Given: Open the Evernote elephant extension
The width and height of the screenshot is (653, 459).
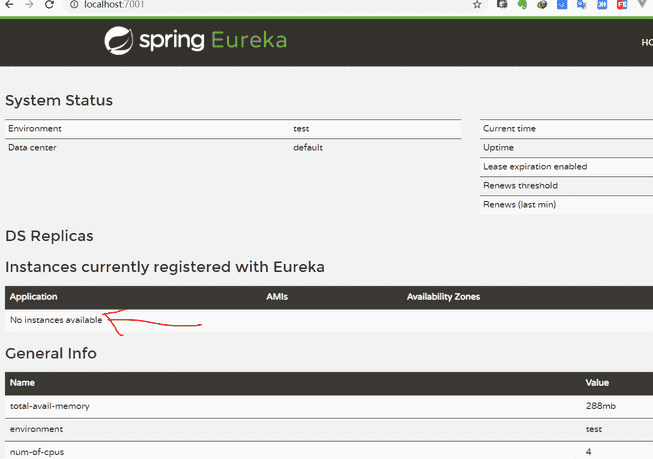Looking at the screenshot, I should tap(522, 5).
